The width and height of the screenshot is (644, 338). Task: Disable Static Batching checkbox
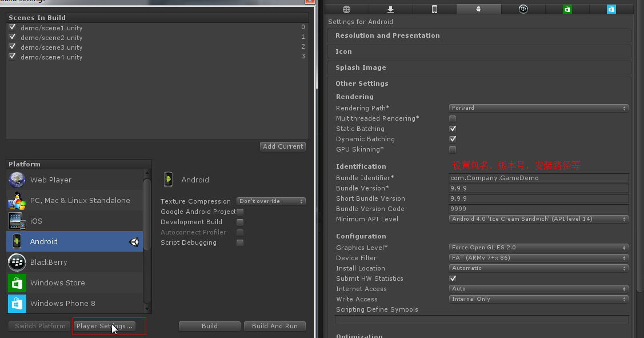click(x=453, y=129)
